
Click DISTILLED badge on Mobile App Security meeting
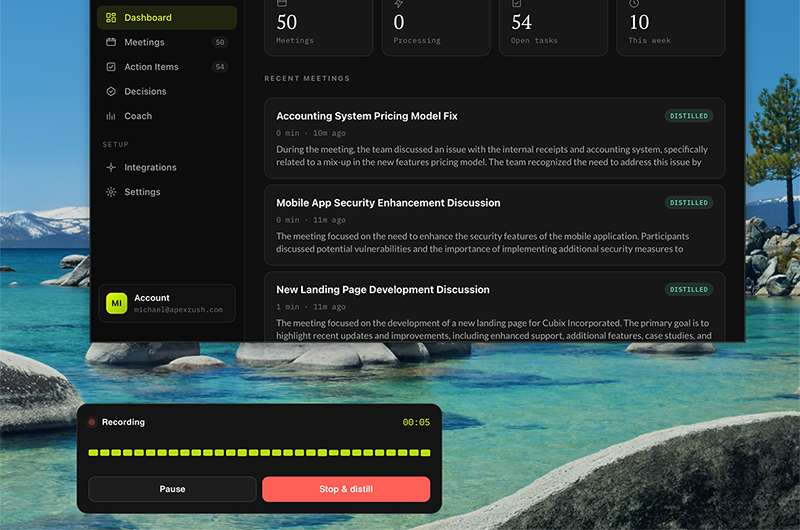tap(689, 203)
